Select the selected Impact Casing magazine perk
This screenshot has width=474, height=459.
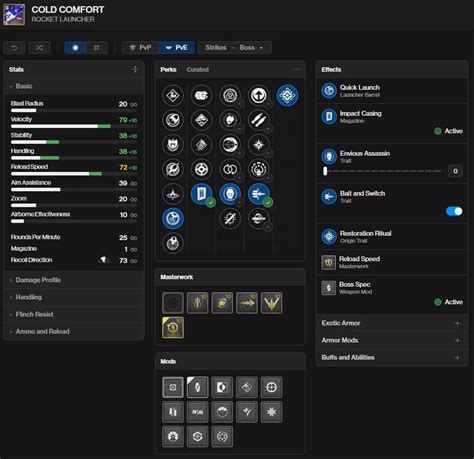[x=201, y=194]
